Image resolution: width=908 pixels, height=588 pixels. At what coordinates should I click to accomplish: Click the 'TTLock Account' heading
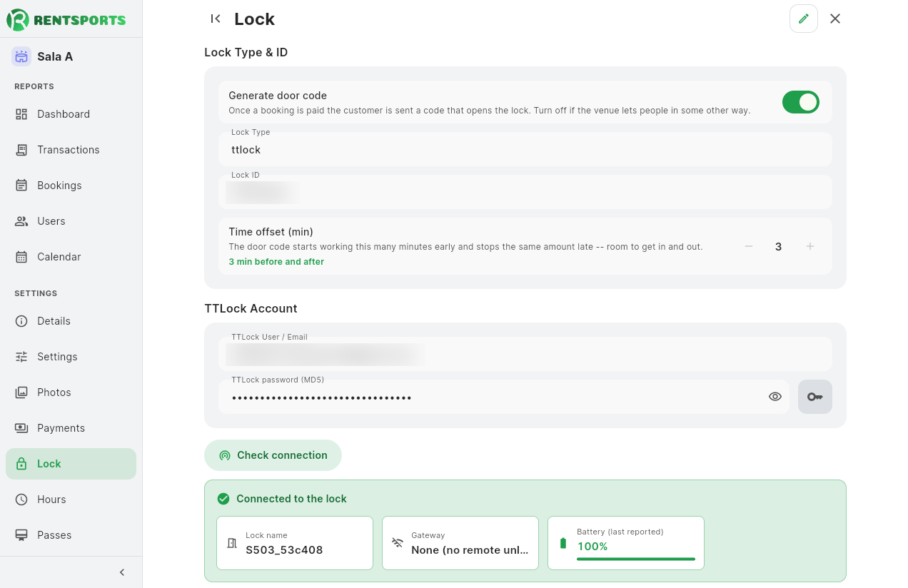[251, 308]
